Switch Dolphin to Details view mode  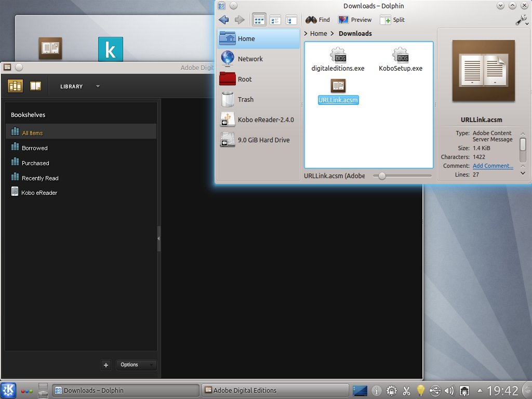(275, 20)
